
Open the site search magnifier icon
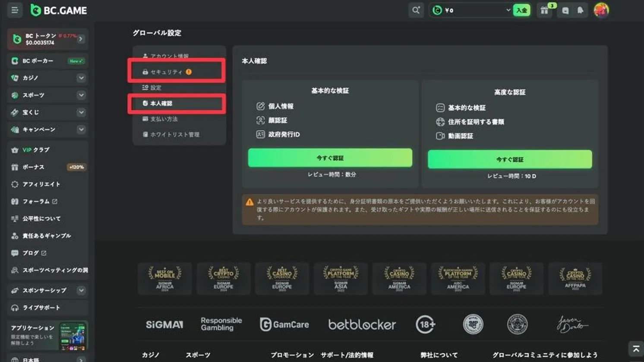(416, 10)
